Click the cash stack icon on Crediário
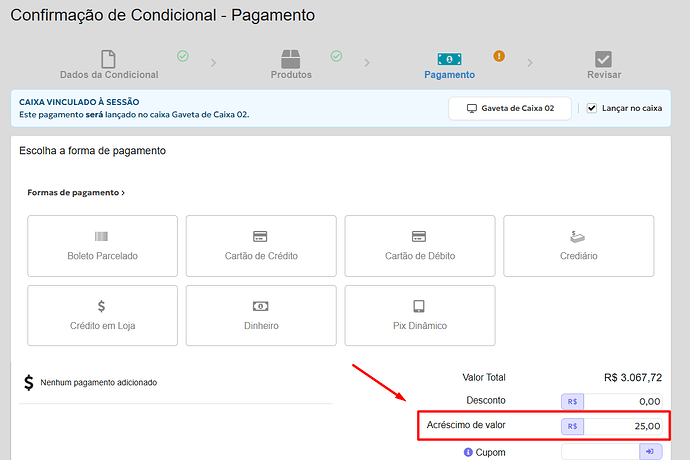 577,237
